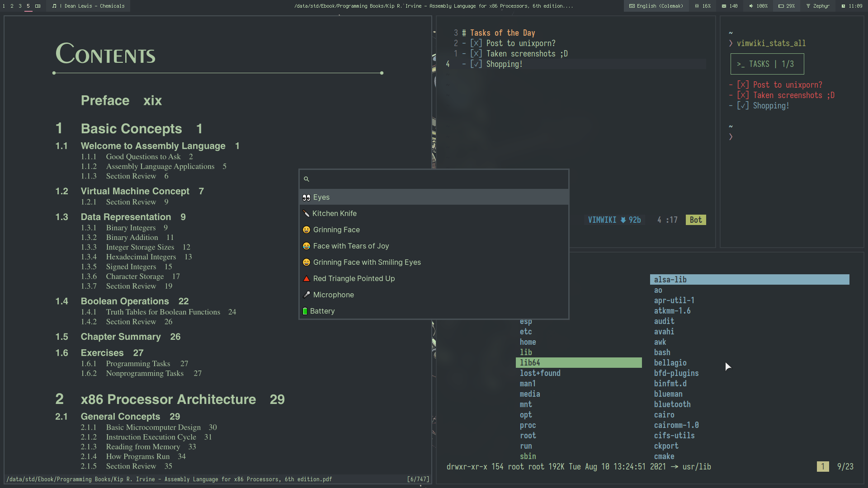Click the clock icon next to 11:09

coord(843,6)
